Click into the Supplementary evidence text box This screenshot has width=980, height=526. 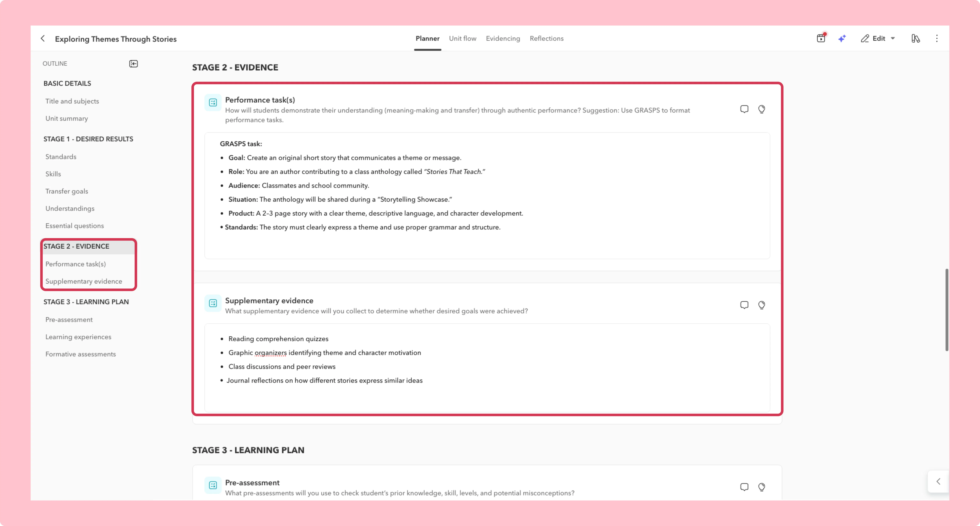pyautogui.click(x=487, y=368)
